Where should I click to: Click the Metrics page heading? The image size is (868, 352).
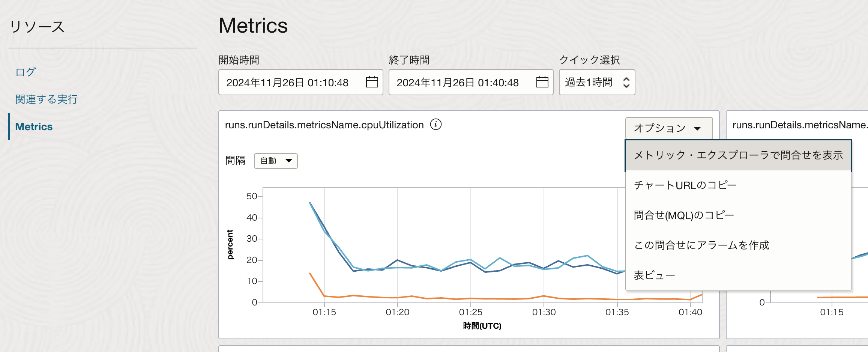click(x=253, y=26)
